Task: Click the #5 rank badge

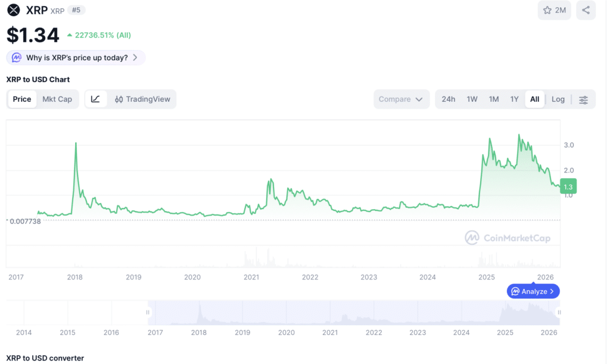Action: [76, 10]
